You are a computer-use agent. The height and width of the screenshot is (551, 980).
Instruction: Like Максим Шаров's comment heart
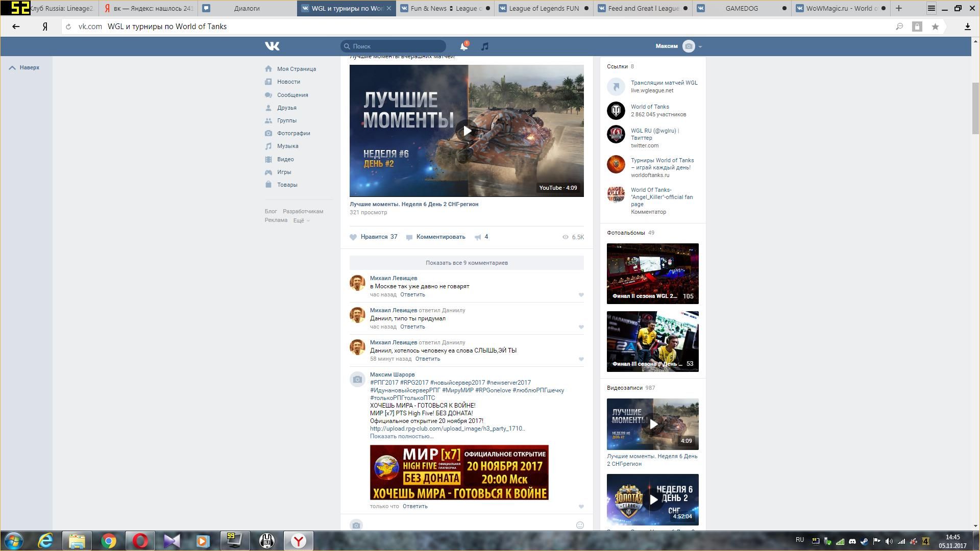pos(581,507)
